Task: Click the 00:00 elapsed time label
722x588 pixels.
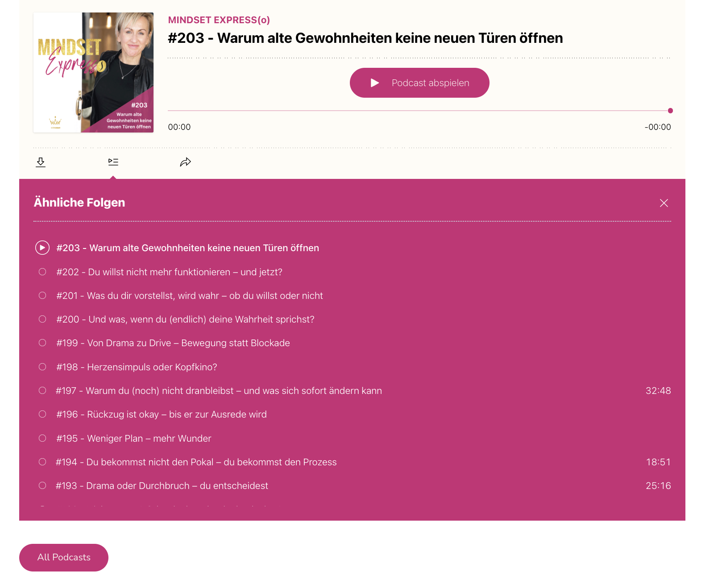Action: [179, 127]
